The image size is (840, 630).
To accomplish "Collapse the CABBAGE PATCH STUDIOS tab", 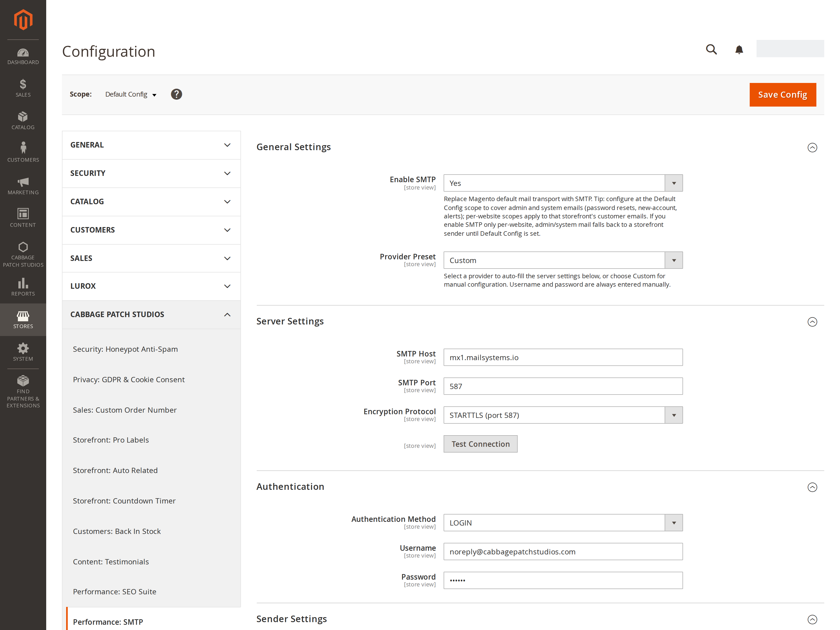I will [151, 314].
